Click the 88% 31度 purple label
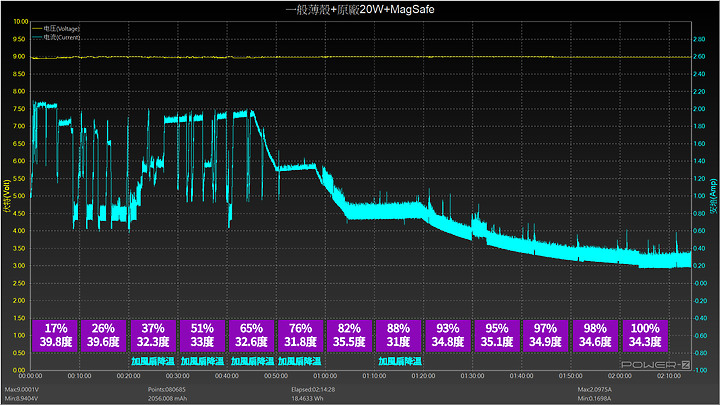Viewport: 720px width, 405px height. click(398, 335)
